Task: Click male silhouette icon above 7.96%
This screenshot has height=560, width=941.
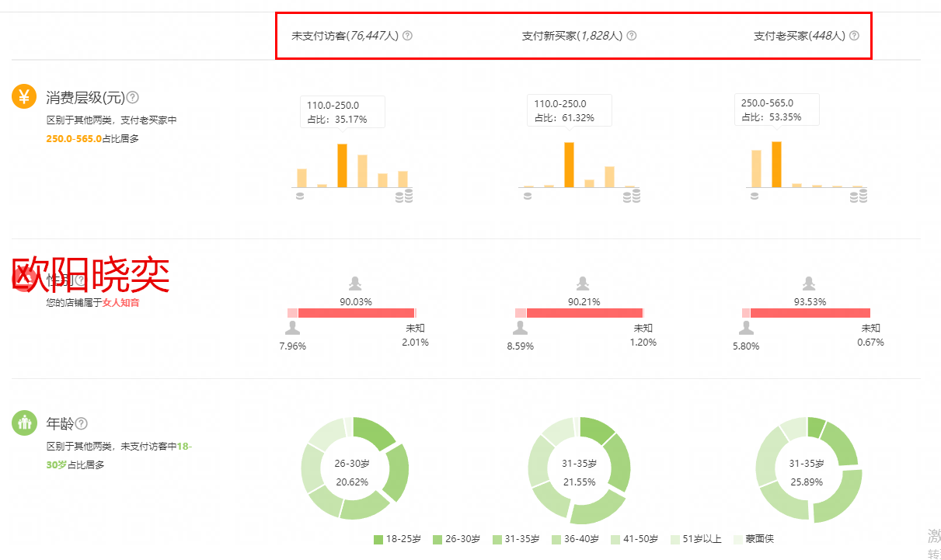Action: pyautogui.click(x=292, y=328)
